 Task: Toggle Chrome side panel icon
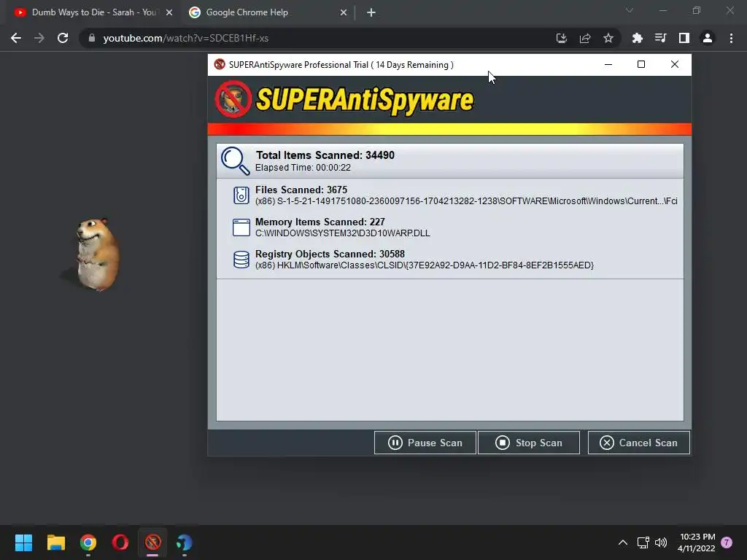[684, 38]
